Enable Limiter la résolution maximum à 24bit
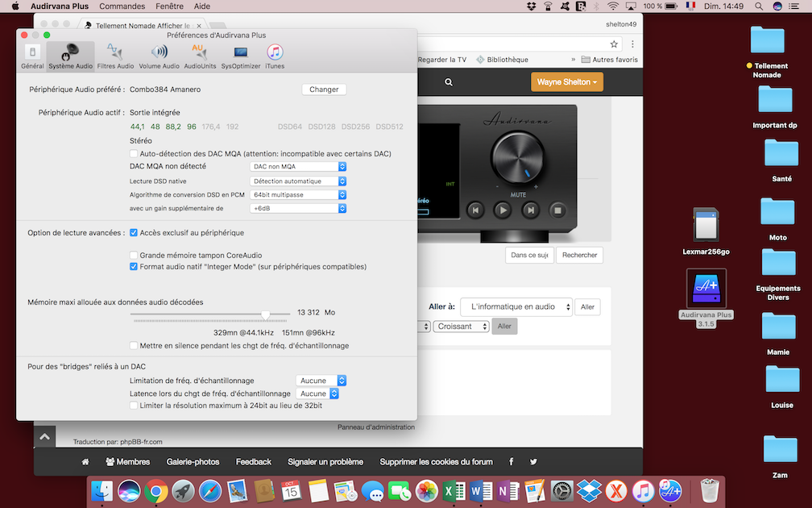812x508 pixels. click(x=134, y=406)
